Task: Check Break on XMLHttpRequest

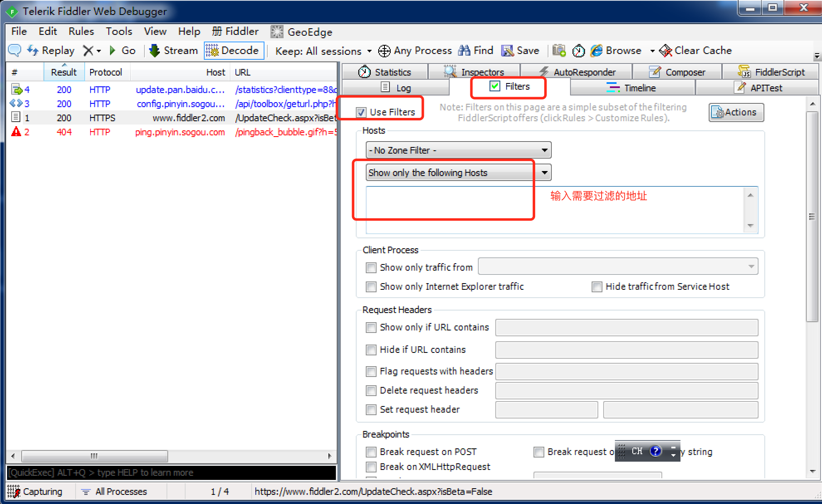Action: [371, 467]
